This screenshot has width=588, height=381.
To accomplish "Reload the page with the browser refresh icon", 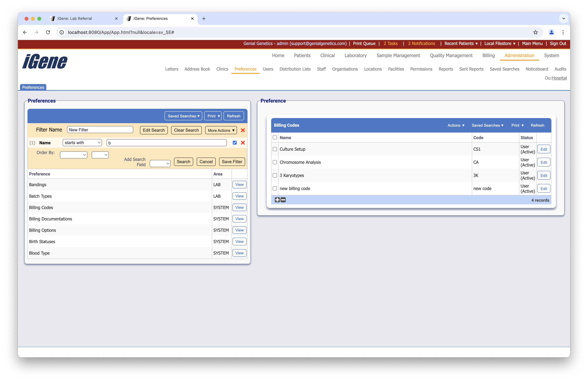I will [48, 32].
